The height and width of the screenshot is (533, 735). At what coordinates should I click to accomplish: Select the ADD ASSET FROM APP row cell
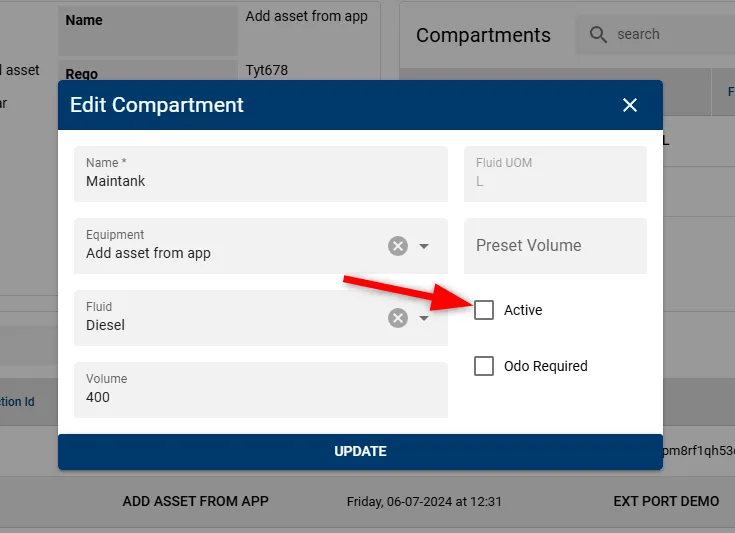(x=195, y=501)
